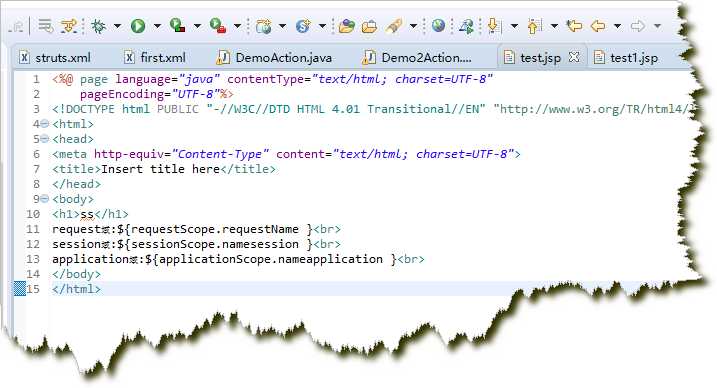This screenshot has height=388, width=717.
Task: Open dropdown next to New Server icon
Action: [x=282, y=26]
